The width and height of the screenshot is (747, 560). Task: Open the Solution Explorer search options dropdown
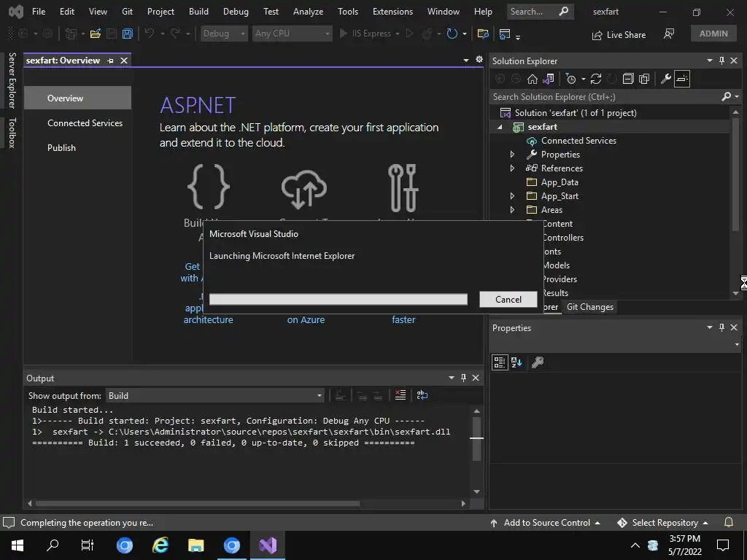point(737,97)
